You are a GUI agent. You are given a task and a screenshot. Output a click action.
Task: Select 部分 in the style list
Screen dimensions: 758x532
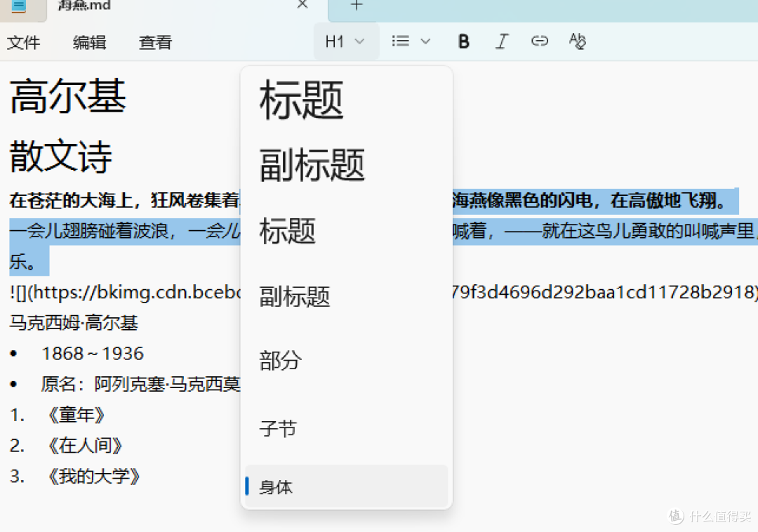[x=280, y=360]
